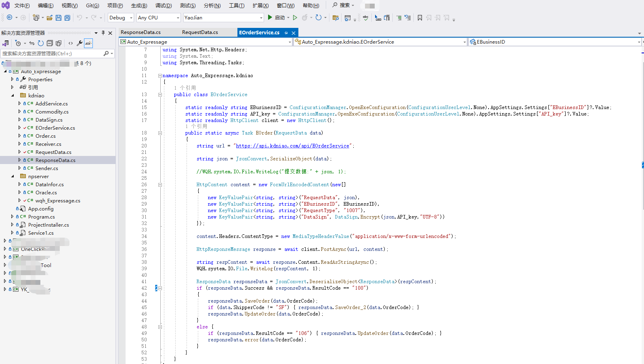Collapse the EOrder method outline at line 18
Viewport: 644px width, 364px height.
click(x=160, y=133)
